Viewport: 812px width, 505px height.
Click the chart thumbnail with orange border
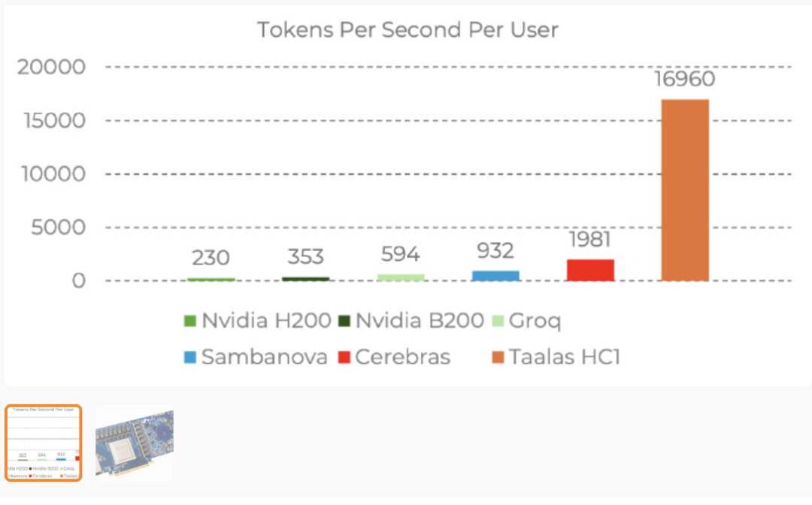pos(44,443)
